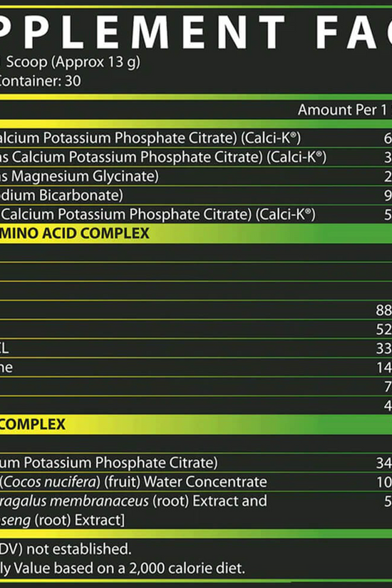Click the value '88' in the amount column
This screenshot has height=588, width=392.
coord(383,310)
